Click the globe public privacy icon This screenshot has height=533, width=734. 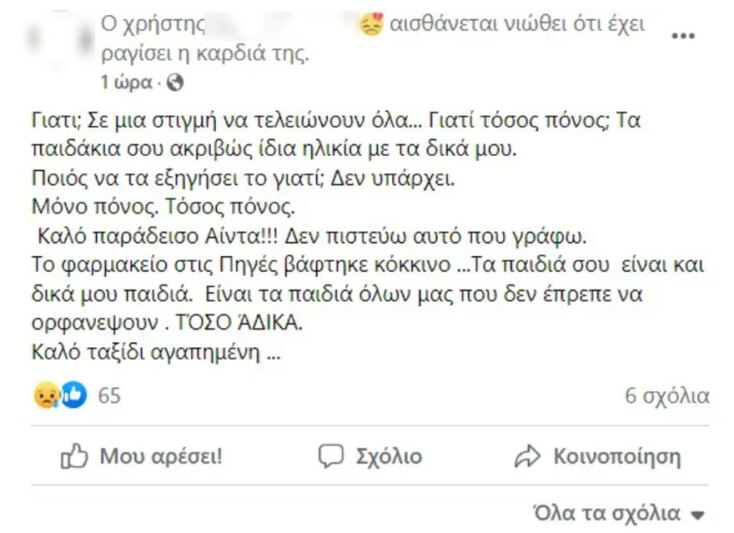click(175, 81)
